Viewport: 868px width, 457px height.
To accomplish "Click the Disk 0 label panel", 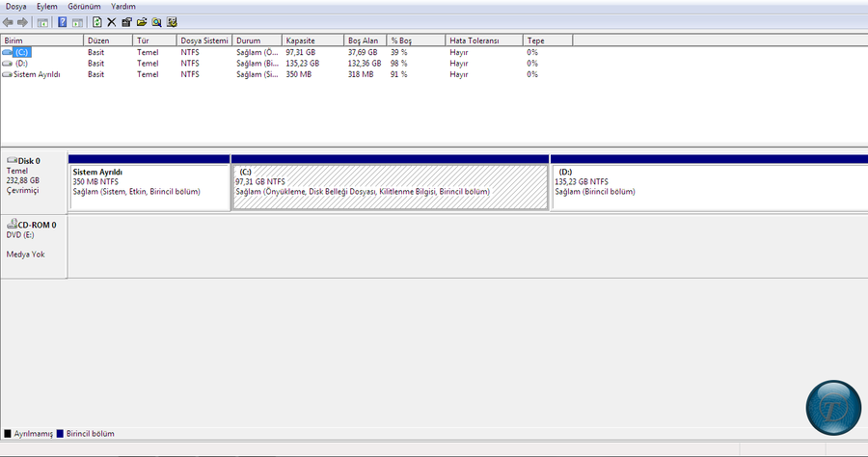I will (x=34, y=180).
